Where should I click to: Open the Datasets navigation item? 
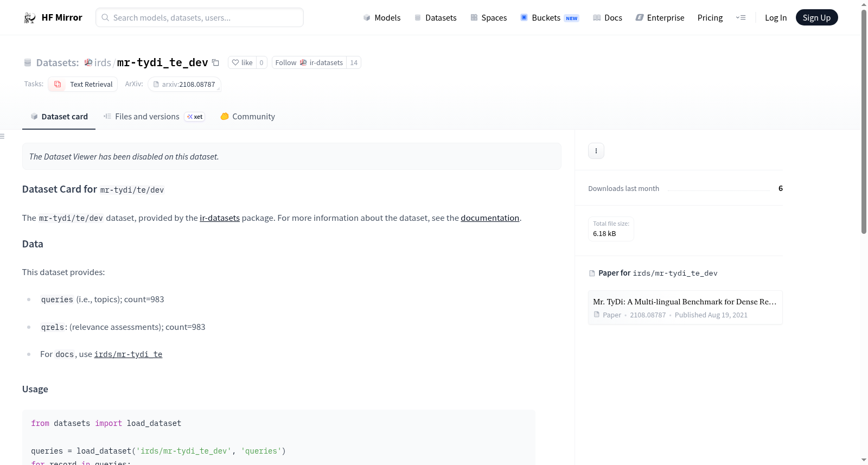(436, 18)
